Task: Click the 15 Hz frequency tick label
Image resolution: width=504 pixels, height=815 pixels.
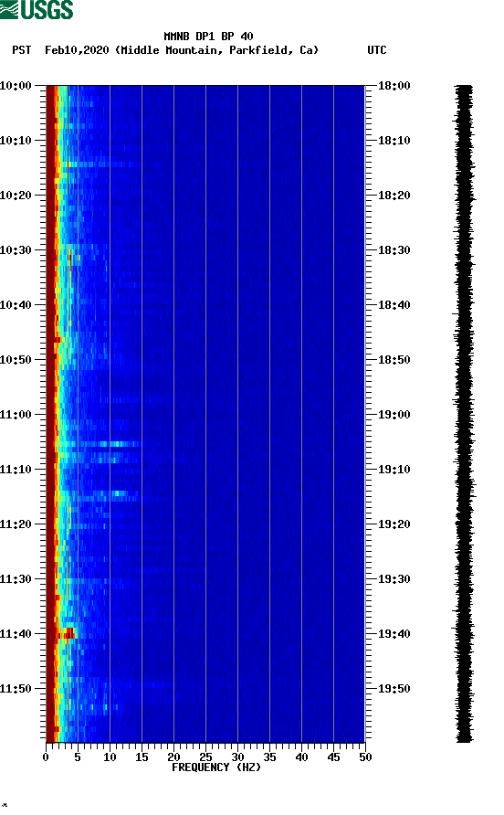Action: (142, 757)
